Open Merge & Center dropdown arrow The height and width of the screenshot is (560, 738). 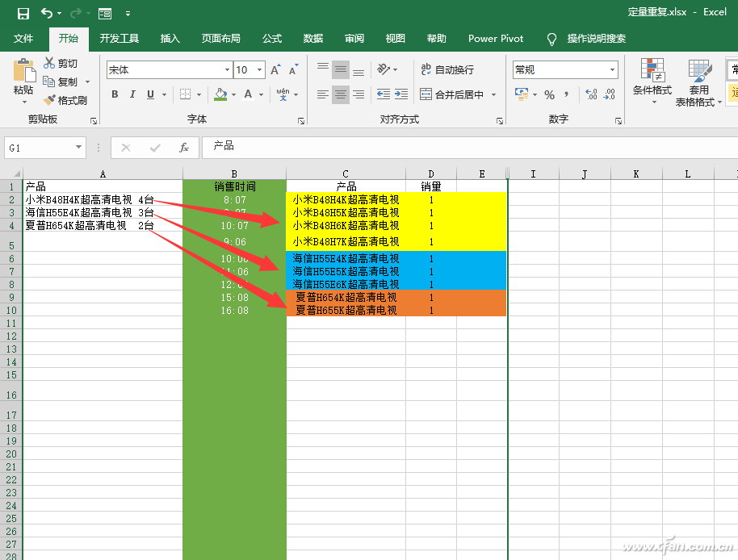point(493,94)
